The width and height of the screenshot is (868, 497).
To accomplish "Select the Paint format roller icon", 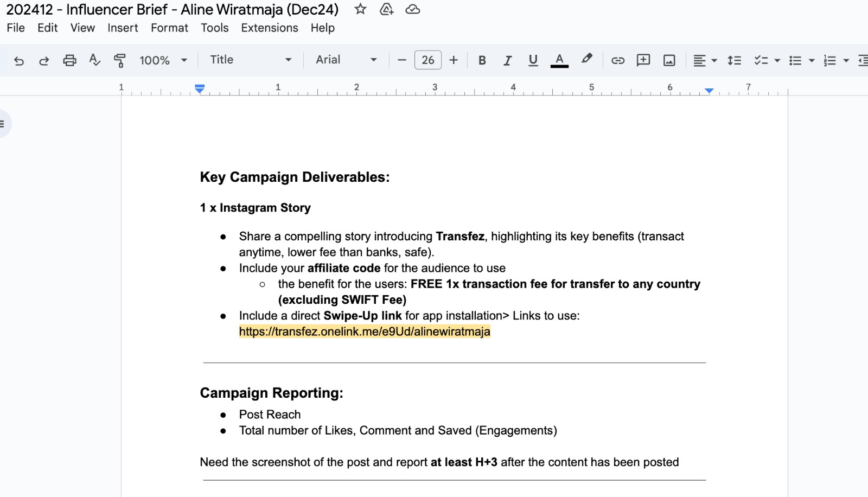I will pyautogui.click(x=120, y=60).
